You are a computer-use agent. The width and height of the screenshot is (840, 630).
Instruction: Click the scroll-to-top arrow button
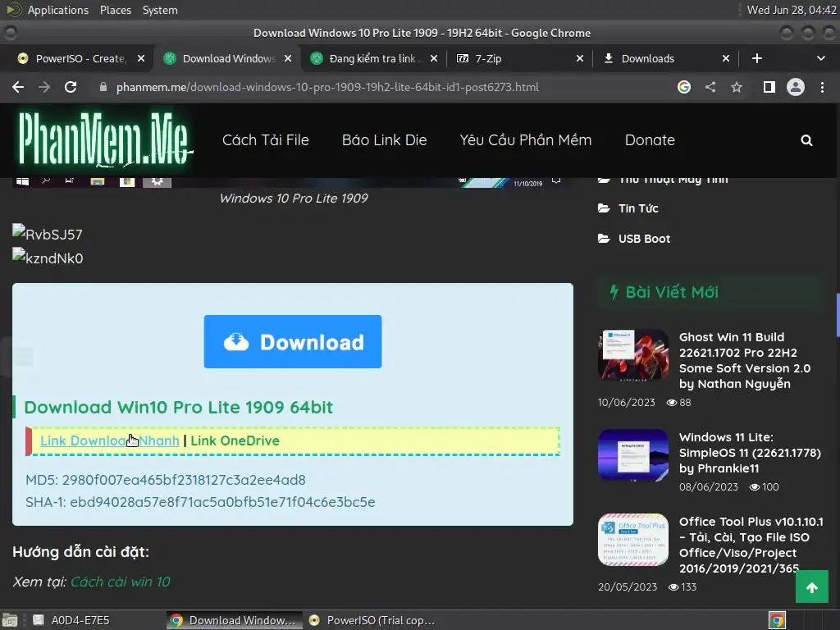[x=811, y=587]
